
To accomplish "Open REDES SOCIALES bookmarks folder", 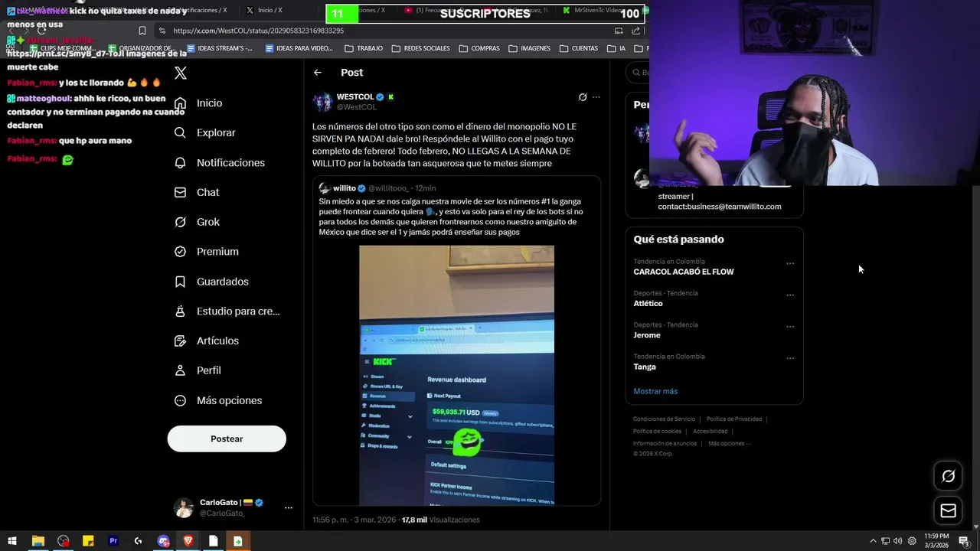I will pyautogui.click(x=420, y=48).
